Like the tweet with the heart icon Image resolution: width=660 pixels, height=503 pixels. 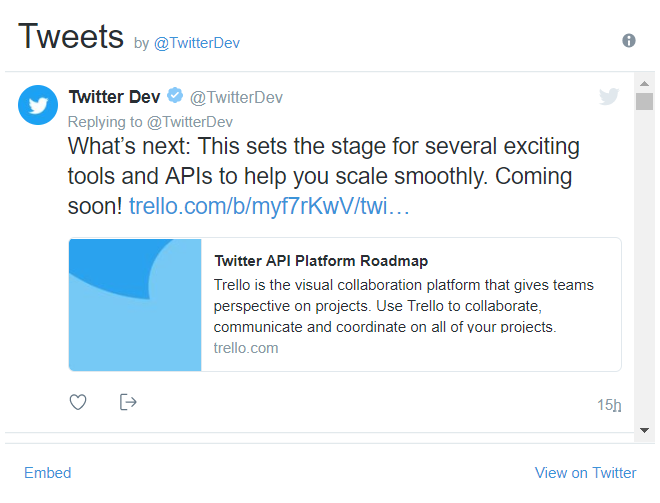pyautogui.click(x=78, y=402)
